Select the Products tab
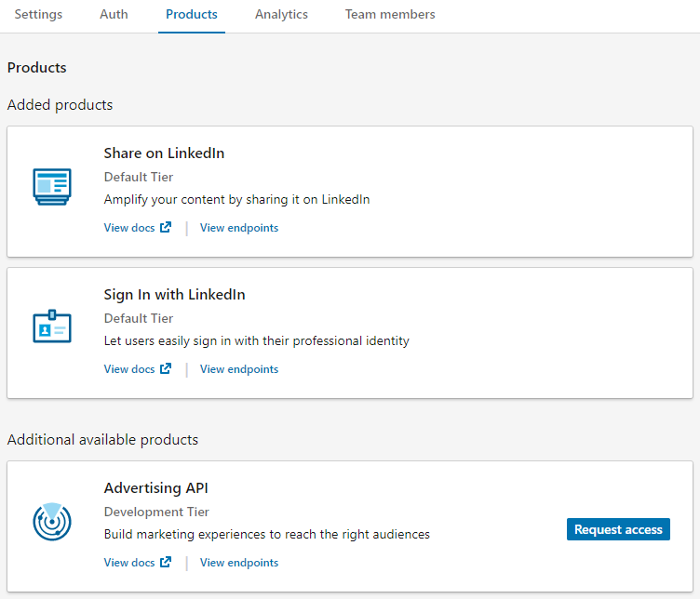This screenshot has width=700, height=599. click(192, 15)
